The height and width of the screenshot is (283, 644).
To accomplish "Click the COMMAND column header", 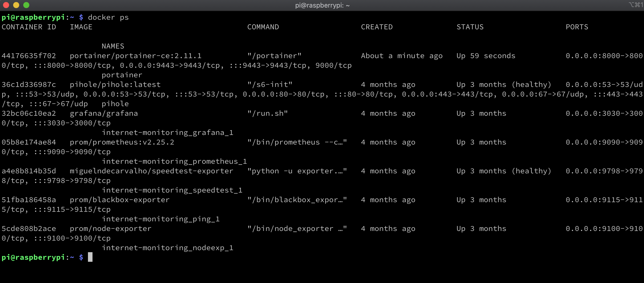I will (263, 27).
